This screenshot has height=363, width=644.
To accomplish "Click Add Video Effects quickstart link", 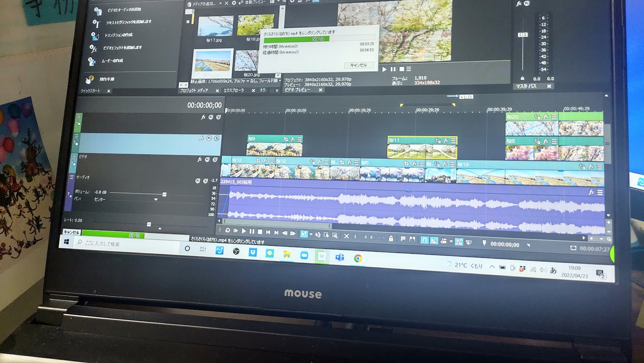I will [x=122, y=48].
